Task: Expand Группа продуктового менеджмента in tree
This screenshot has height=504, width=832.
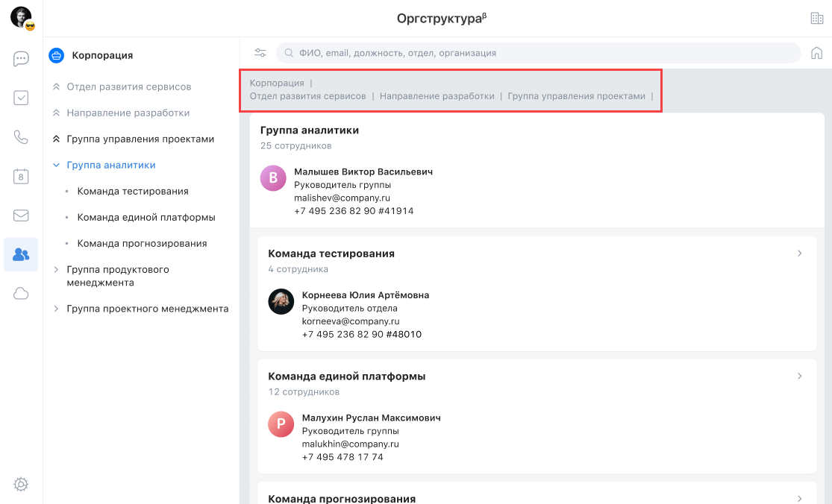Action: [56, 270]
